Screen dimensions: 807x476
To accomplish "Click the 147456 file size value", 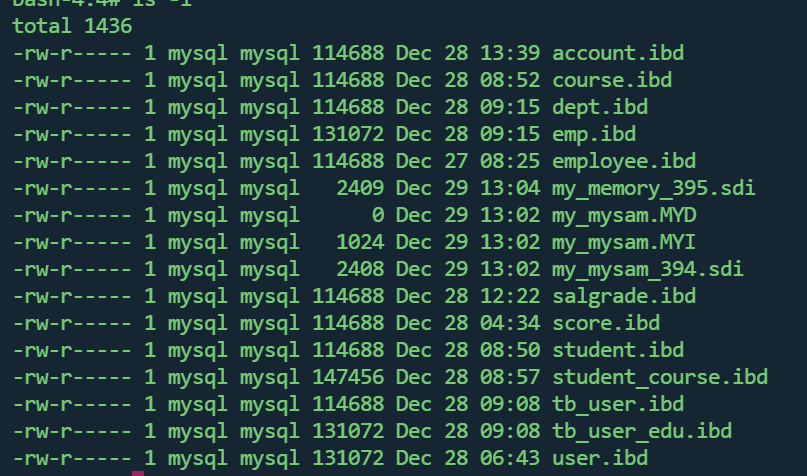I will (347, 377).
